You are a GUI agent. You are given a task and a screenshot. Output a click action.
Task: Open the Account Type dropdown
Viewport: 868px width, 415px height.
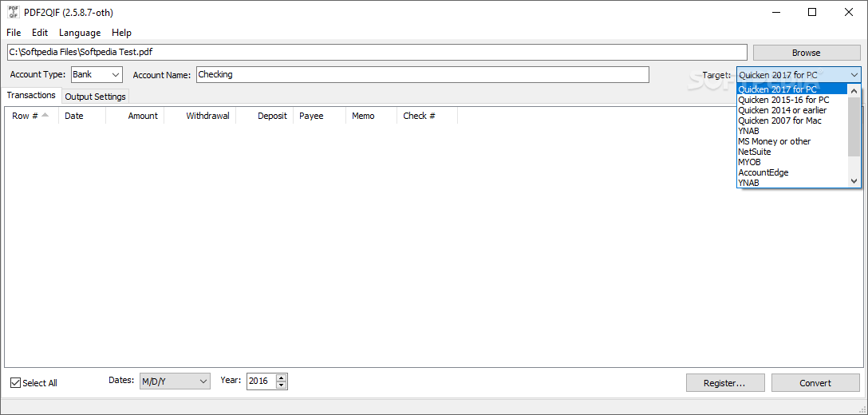(97, 74)
